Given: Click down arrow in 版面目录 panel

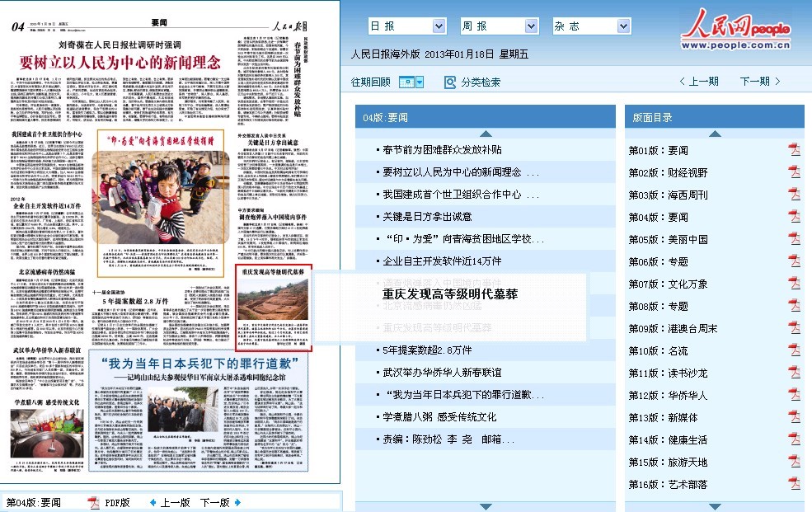Looking at the screenshot, I should click(715, 506).
